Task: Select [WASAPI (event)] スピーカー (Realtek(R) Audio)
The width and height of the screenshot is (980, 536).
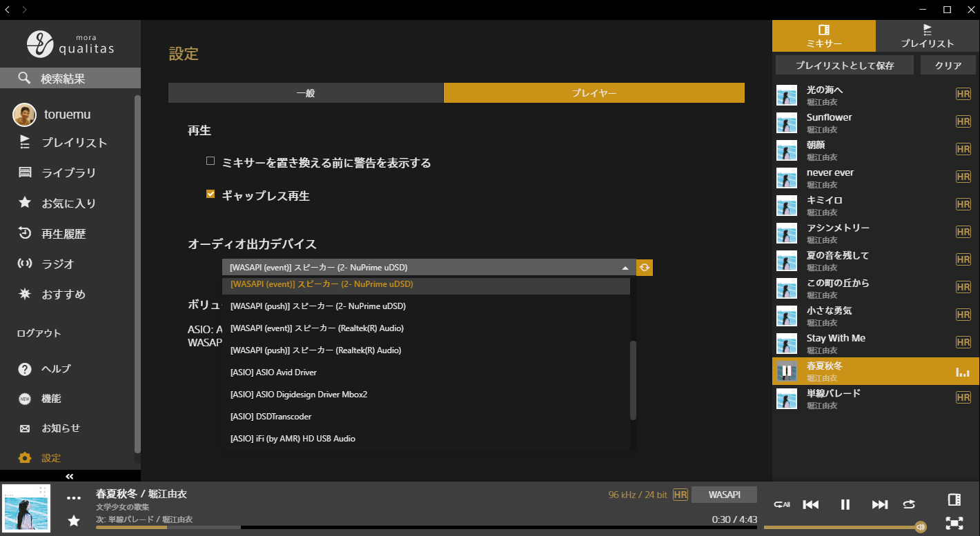Action: (x=426, y=328)
